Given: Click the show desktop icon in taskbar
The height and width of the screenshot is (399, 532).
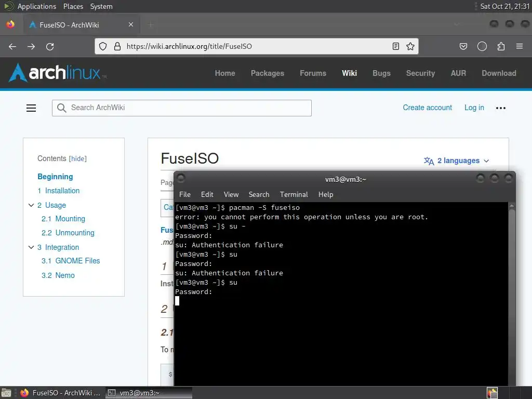Looking at the screenshot, I should [6, 393].
